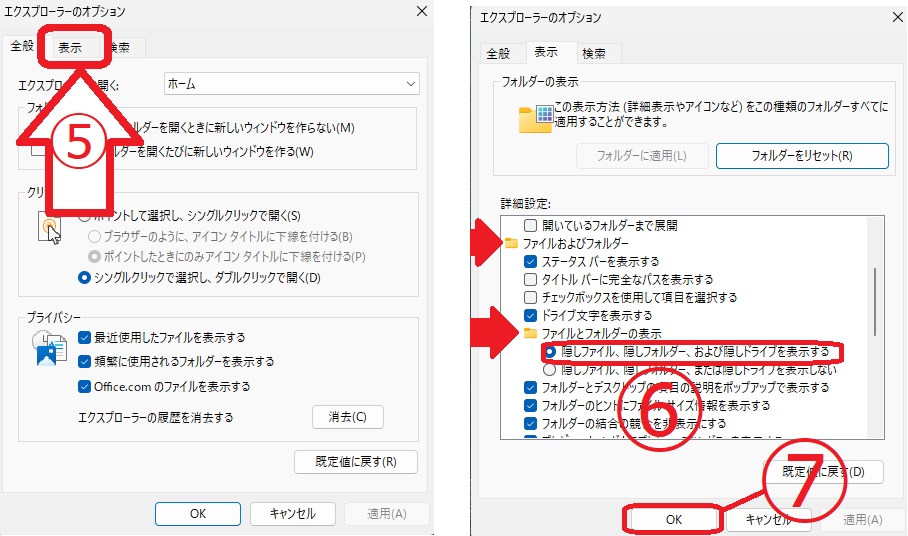The image size is (908, 536).
Task: Click the プライバシー section icon
Action: [50, 350]
